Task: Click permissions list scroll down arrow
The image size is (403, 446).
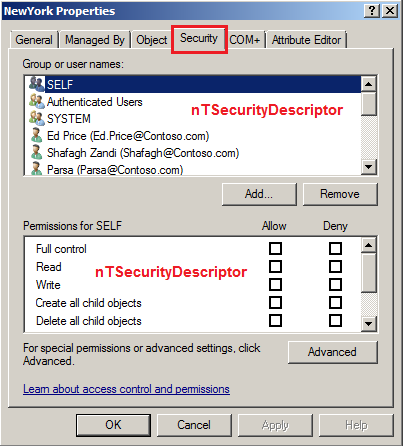Action: [x=369, y=323]
